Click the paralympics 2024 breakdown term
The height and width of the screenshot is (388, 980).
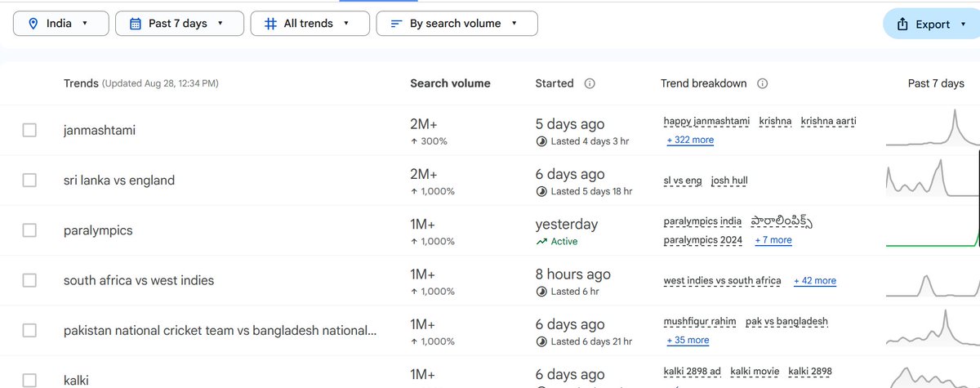tap(703, 240)
